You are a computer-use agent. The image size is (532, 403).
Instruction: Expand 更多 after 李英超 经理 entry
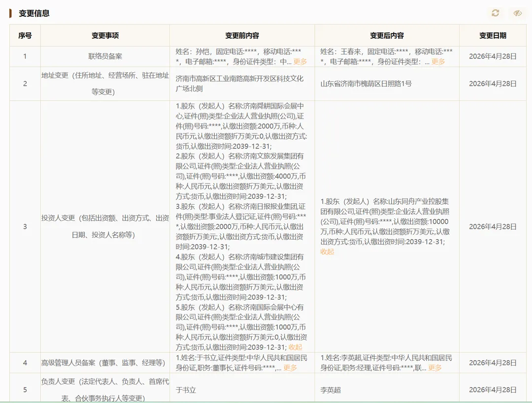435,368
